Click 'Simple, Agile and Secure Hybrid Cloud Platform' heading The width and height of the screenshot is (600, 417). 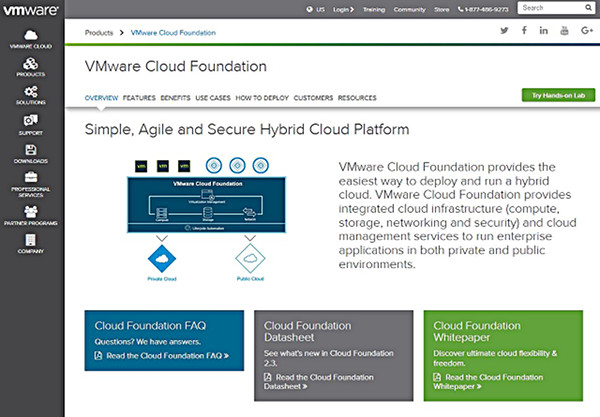point(247,130)
